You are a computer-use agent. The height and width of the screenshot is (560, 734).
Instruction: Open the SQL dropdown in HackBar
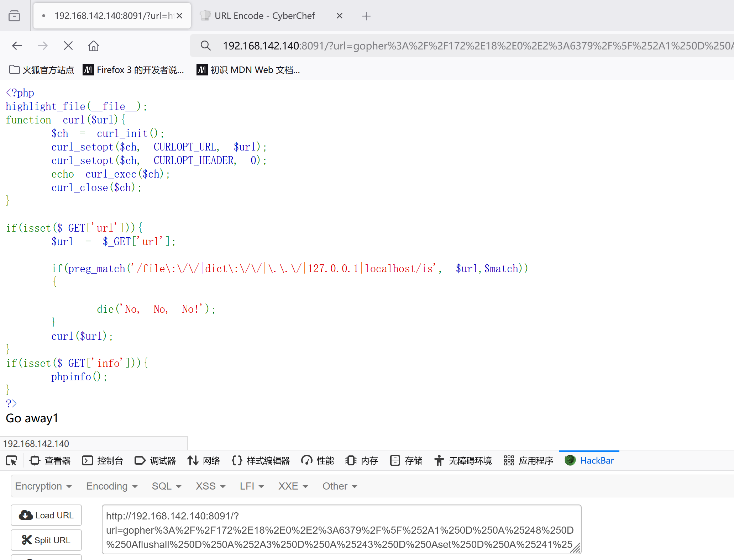pos(167,486)
